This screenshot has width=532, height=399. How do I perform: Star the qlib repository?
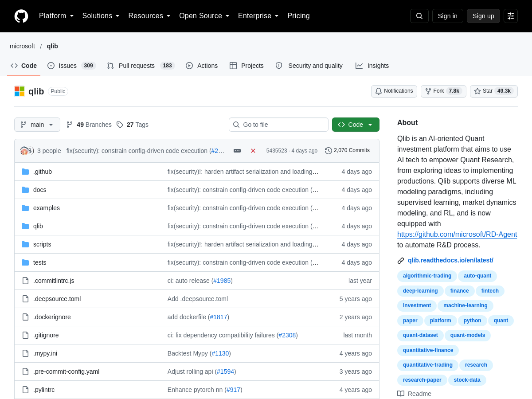click(x=494, y=91)
